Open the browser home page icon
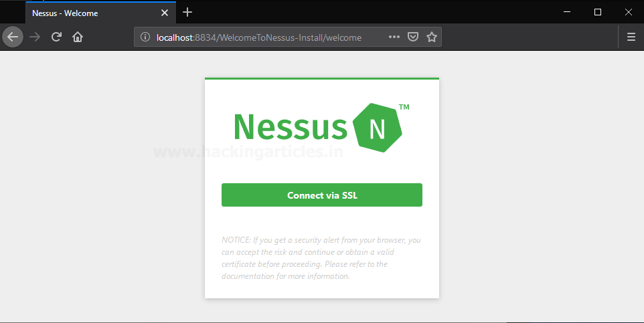The width and height of the screenshot is (644, 323). coord(78,37)
